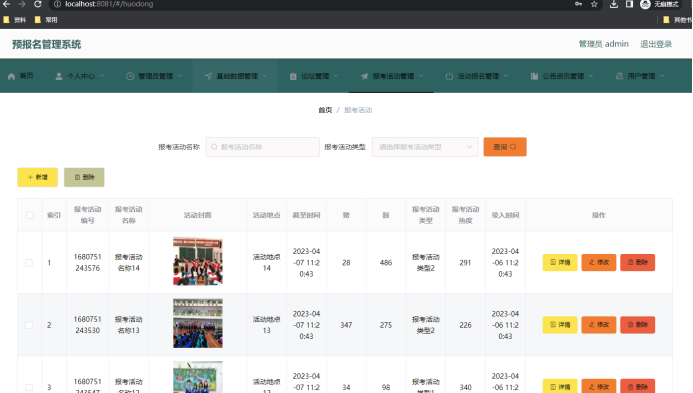Check the box for row 1
Image resolution: width=693 pixels, height=393 pixels.
[x=29, y=263]
